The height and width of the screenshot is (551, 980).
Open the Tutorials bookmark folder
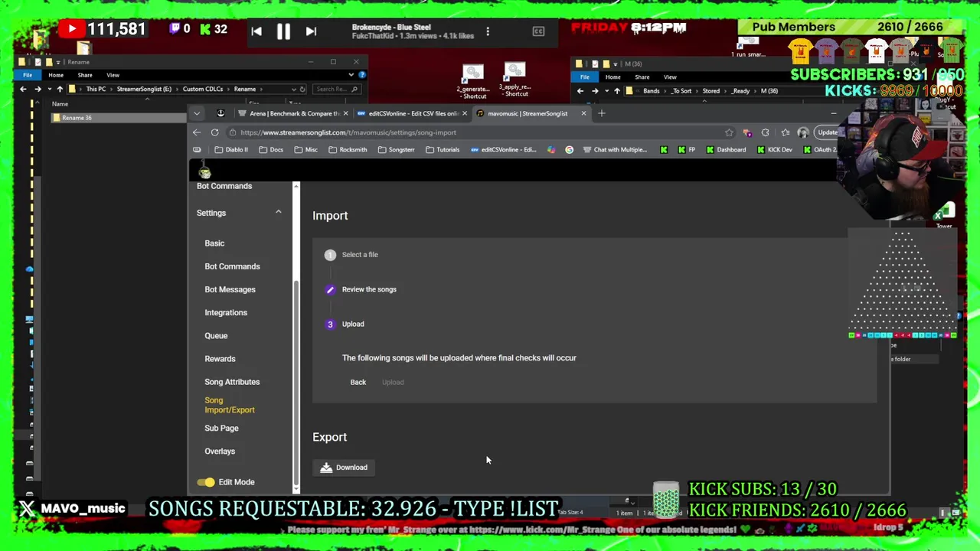(442, 150)
